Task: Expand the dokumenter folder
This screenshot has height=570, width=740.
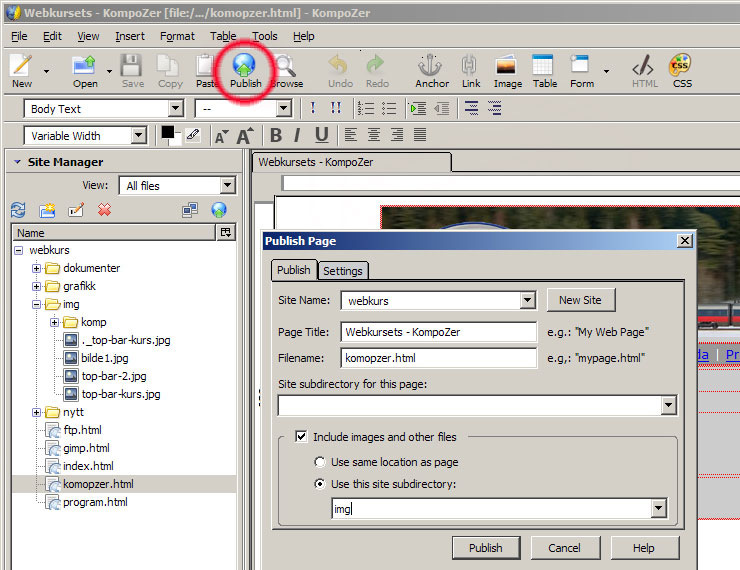Action: pos(37,268)
